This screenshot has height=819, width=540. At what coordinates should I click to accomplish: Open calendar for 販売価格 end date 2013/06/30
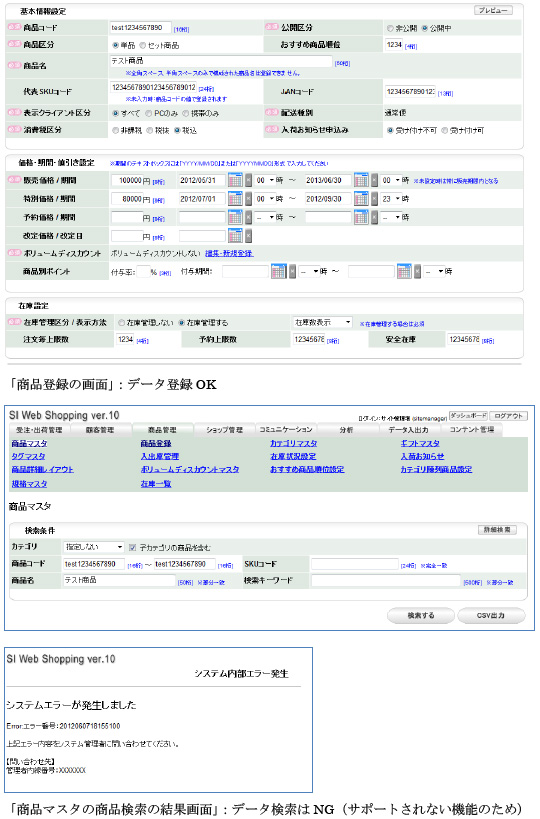coord(361,180)
